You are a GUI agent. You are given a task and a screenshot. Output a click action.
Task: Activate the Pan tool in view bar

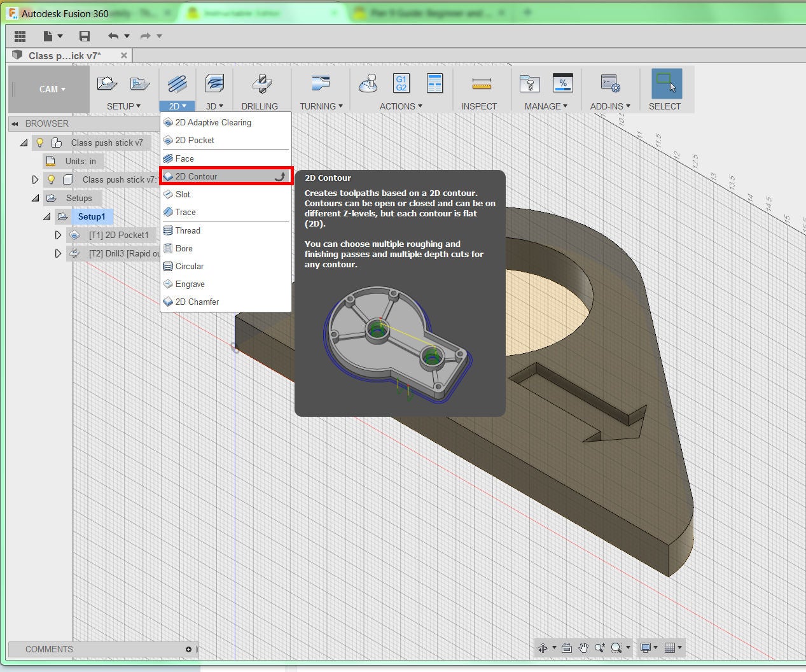tap(583, 648)
